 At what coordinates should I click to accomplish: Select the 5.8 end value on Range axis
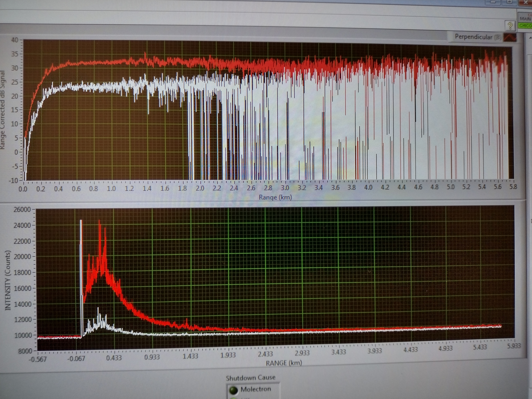pyautogui.click(x=513, y=187)
